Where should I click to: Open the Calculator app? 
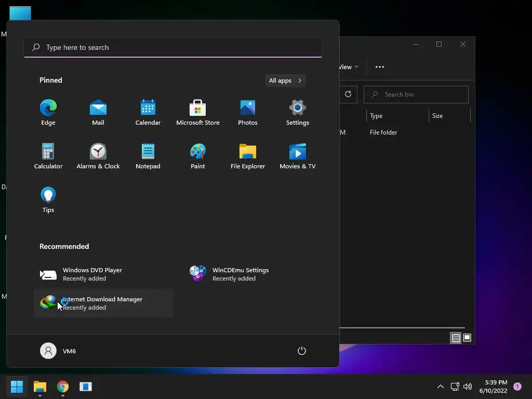tap(48, 156)
